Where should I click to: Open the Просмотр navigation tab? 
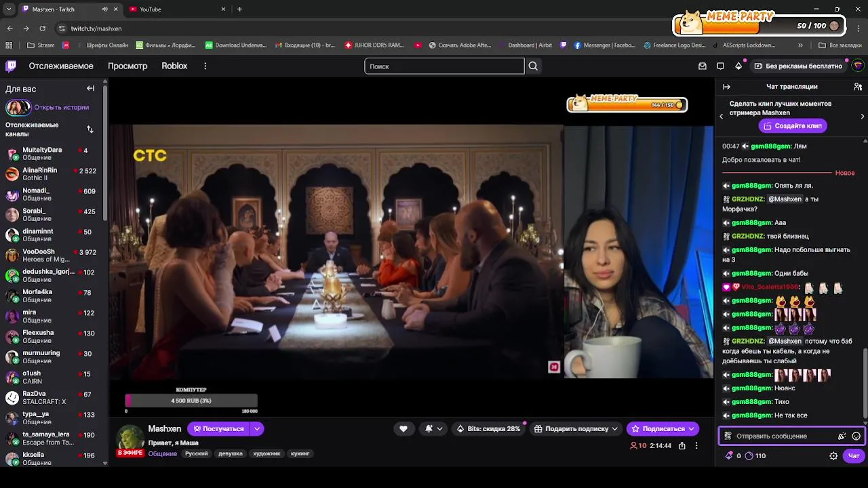127,66
